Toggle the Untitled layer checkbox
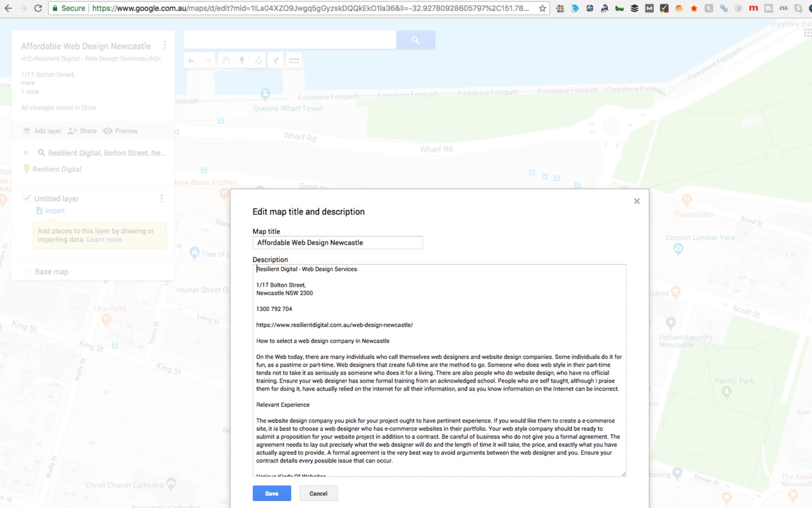The width and height of the screenshot is (812, 508). [27, 198]
